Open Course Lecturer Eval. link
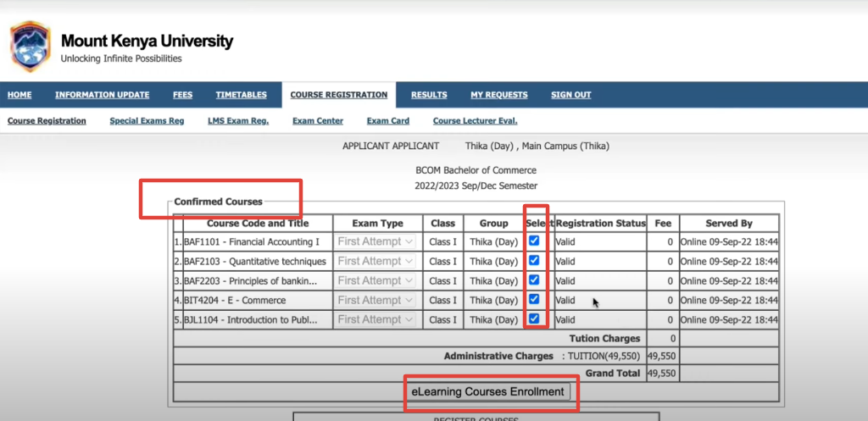 (x=475, y=121)
